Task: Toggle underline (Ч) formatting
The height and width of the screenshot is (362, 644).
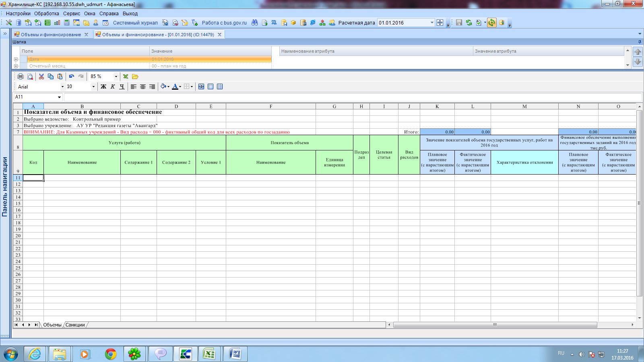Action: point(122,86)
